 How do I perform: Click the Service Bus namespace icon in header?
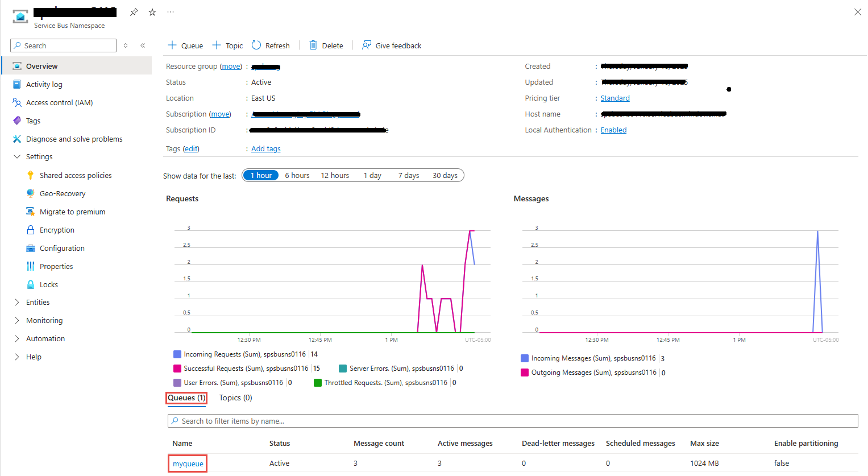20,16
